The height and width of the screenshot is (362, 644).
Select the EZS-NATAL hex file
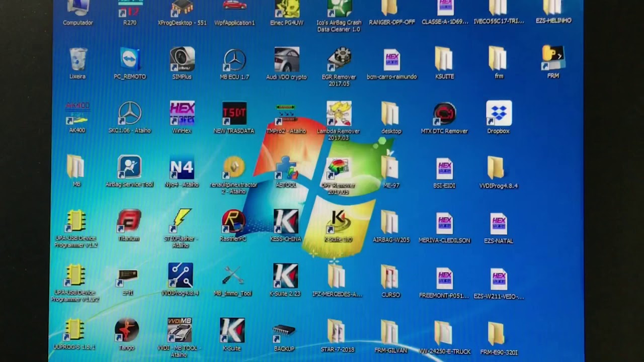pos(499,228)
